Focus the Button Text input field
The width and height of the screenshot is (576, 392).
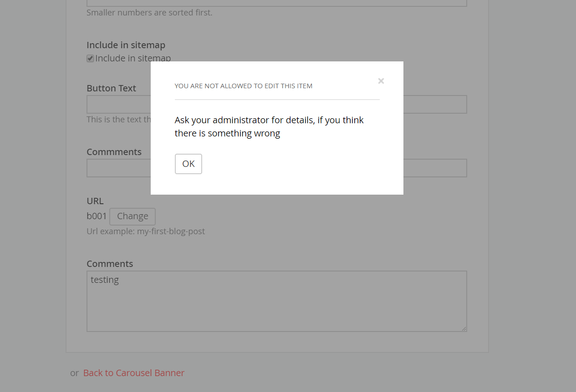tap(277, 104)
